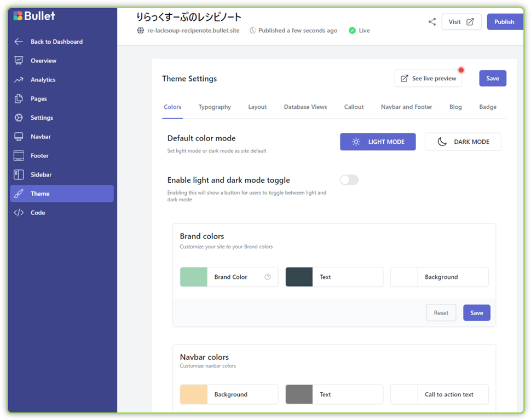Open Pages from the sidebar

(x=62, y=98)
